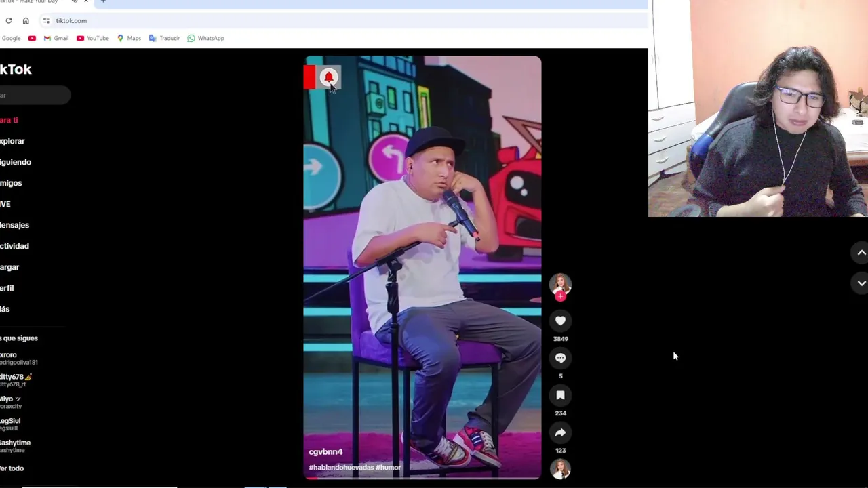
Task: Click the video progress bar
Action: 422,479
